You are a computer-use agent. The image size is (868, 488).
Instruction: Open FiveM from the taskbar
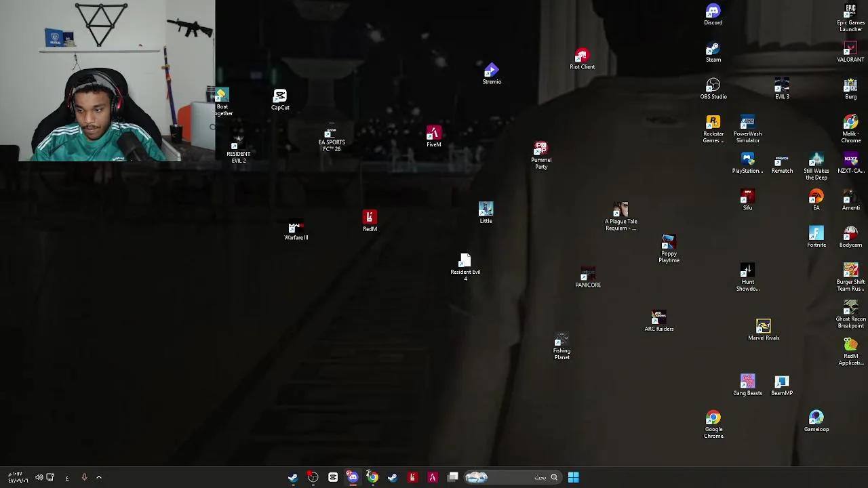(x=432, y=477)
